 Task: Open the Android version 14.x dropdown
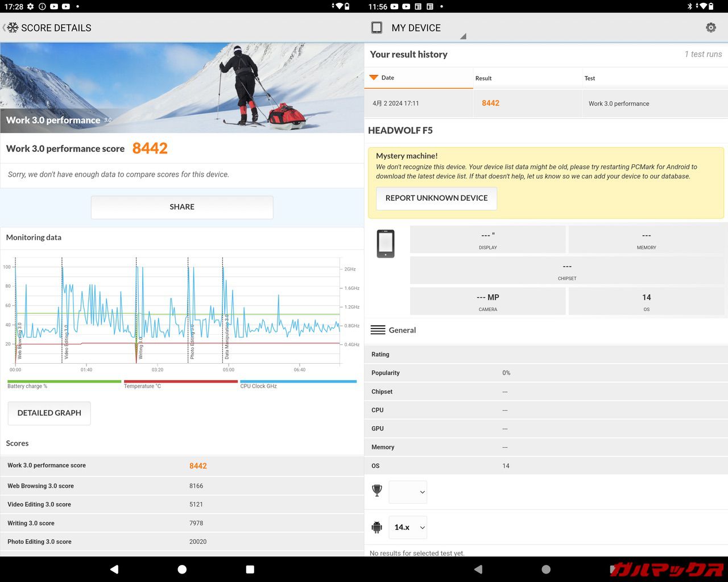408,527
